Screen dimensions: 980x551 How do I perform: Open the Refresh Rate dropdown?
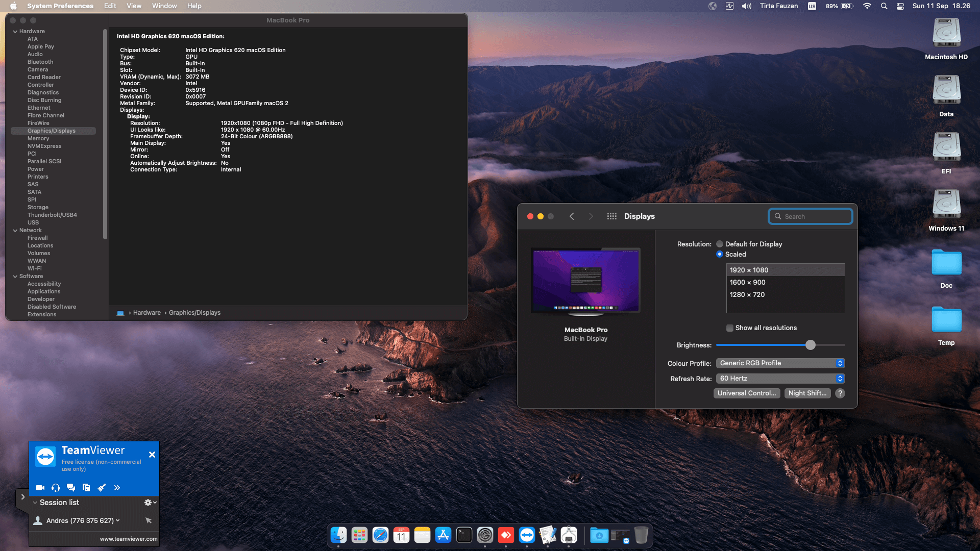[x=780, y=379]
